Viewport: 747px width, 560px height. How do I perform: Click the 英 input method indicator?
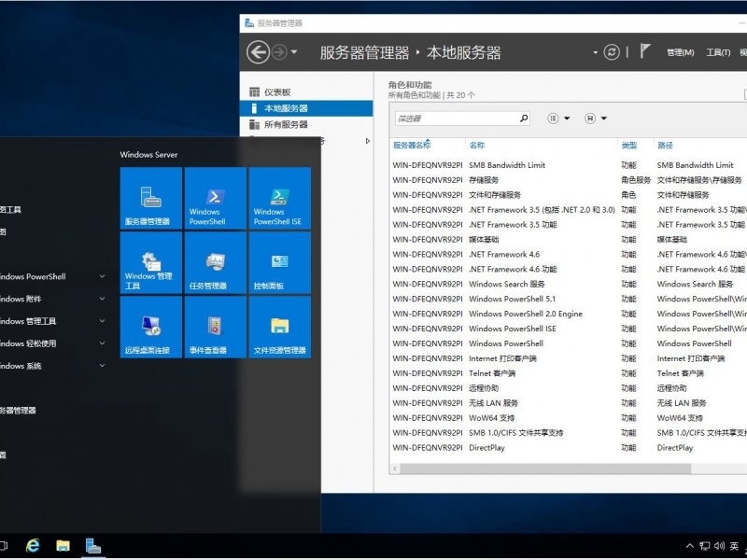pos(734,546)
